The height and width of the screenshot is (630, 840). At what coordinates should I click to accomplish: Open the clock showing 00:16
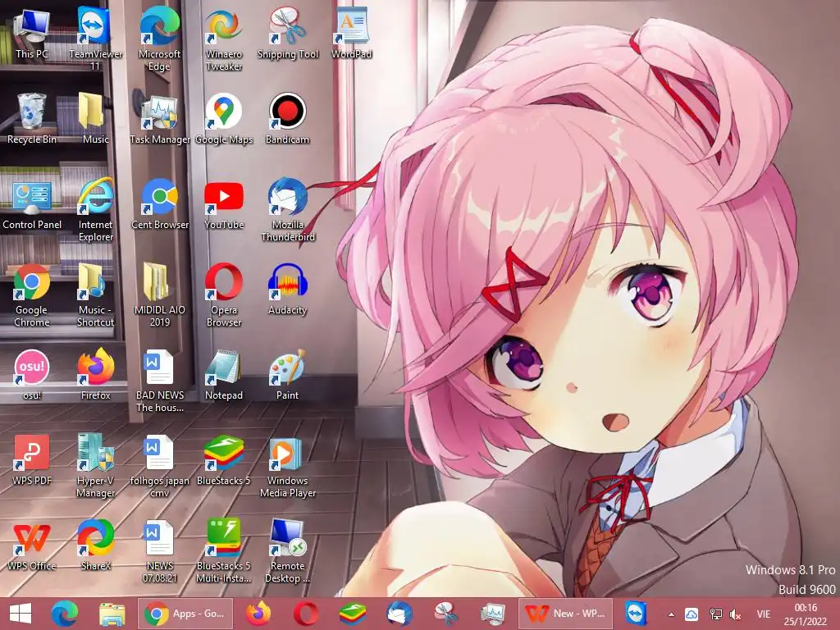click(806, 614)
